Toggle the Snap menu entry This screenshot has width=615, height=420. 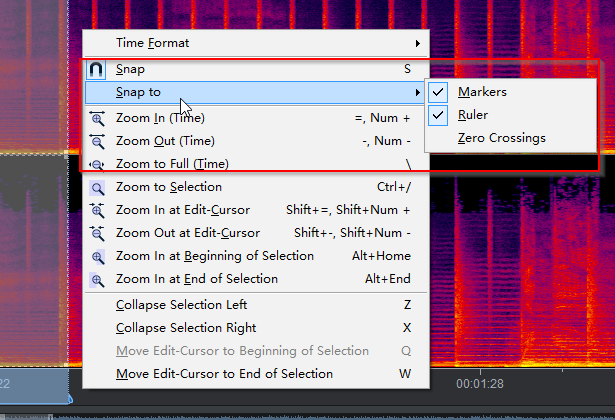click(x=129, y=69)
